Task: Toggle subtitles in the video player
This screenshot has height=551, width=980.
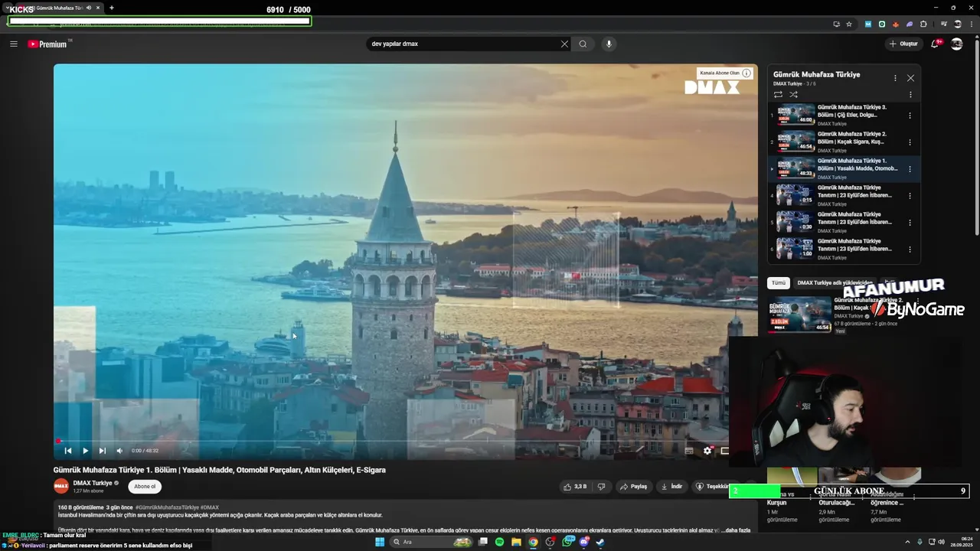Action: pyautogui.click(x=689, y=451)
